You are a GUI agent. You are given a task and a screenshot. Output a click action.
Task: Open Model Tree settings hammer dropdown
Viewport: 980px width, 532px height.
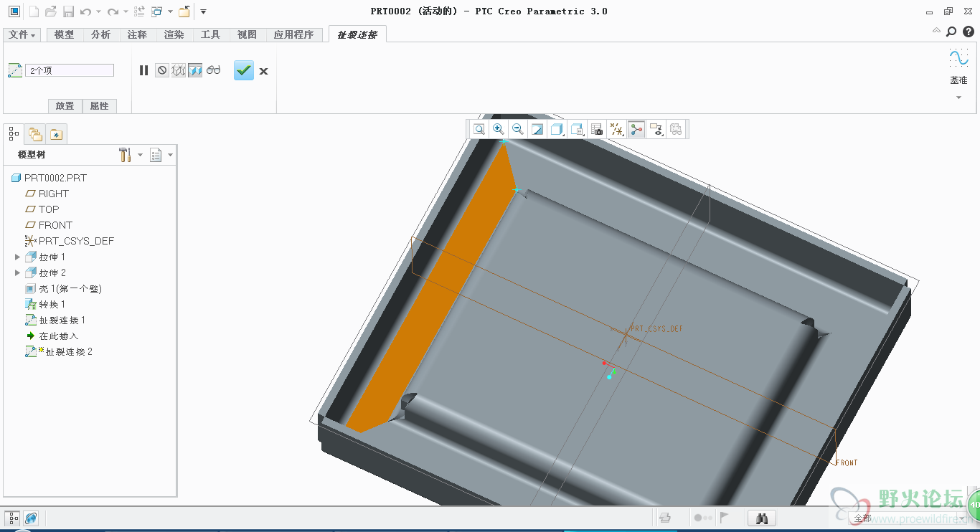[x=131, y=155]
